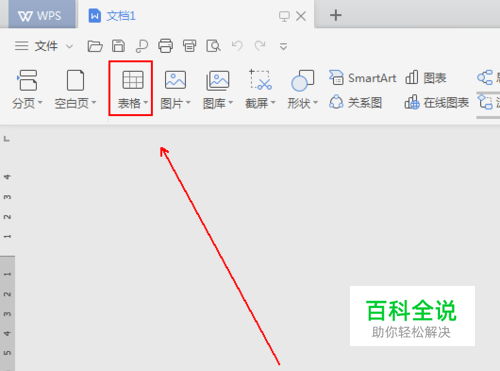This screenshot has height=371, width=500.
Task: Insert a picture with 图片 icon
Action: pos(175,80)
